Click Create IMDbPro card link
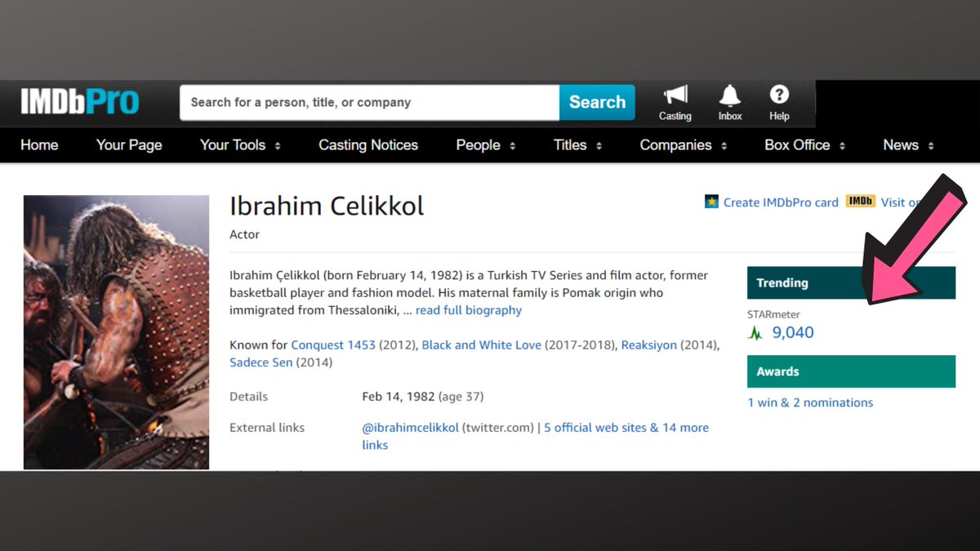The height and width of the screenshot is (551, 980). 781,202
